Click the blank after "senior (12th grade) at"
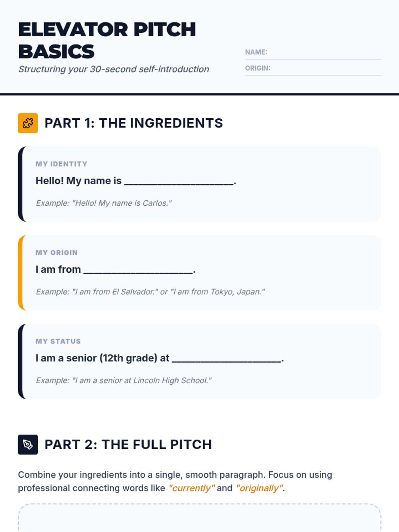 [227, 359]
